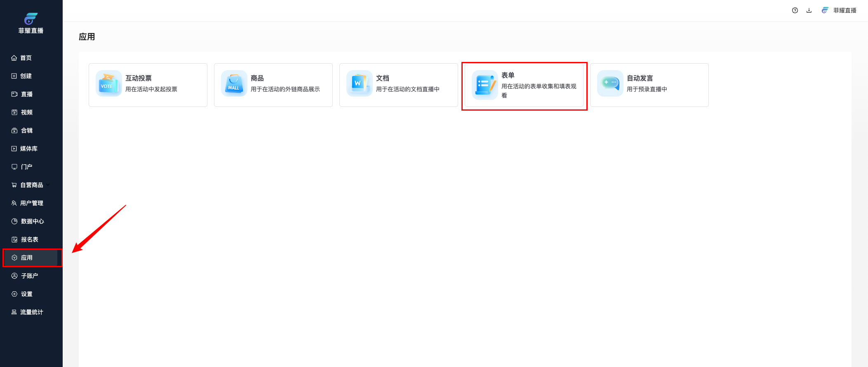Click the form clipboard app icon
Image resolution: width=868 pixels, height=367 pixels.
pos(485,85)
